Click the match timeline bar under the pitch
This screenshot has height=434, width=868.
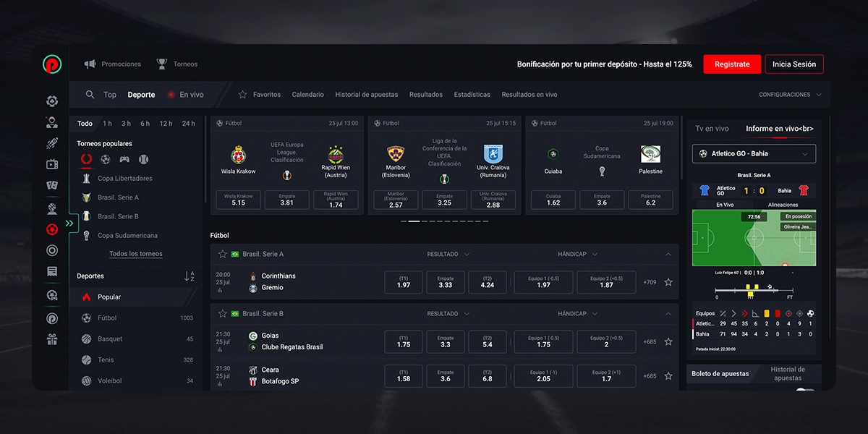pos(754,292)
